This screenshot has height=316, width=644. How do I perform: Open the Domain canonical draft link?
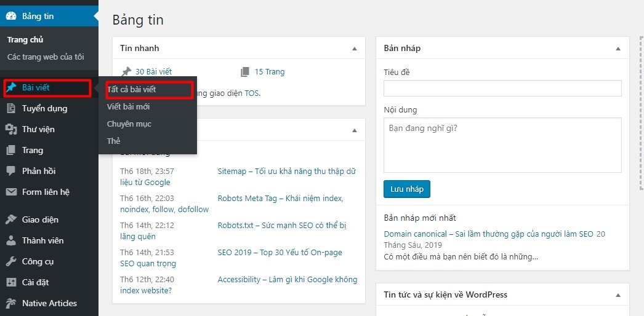click(488, 234)
